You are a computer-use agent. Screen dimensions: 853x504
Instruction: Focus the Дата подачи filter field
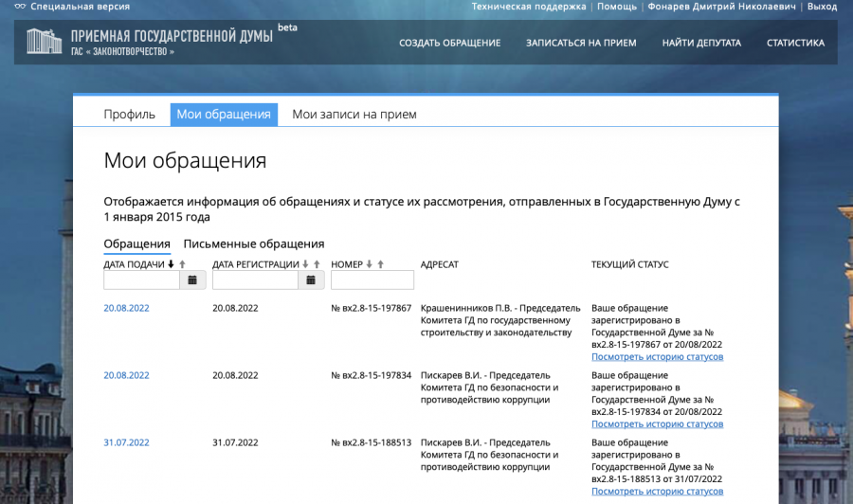point(141,280)
